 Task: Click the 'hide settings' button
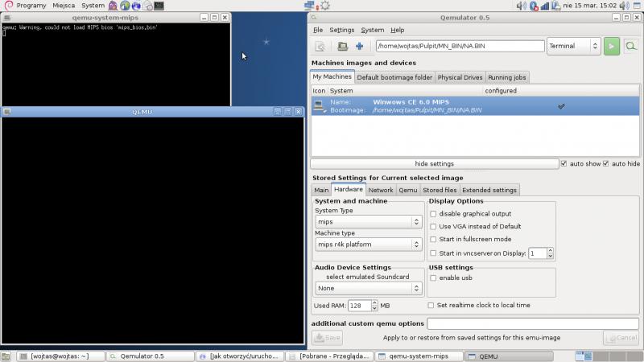click(x=434, y=163)
